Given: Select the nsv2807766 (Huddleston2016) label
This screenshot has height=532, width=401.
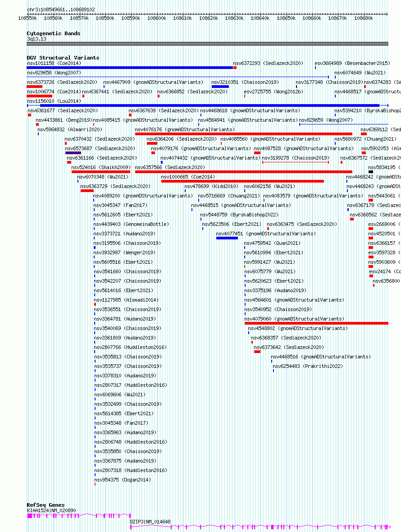Looking at the screenshot, I should tap(131, 348).
